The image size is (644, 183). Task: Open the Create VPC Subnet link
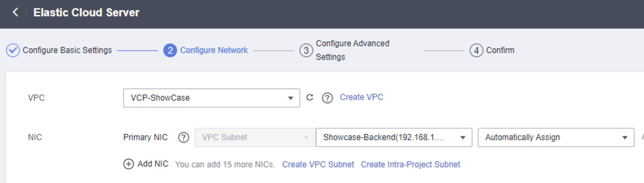click(318, 164)
